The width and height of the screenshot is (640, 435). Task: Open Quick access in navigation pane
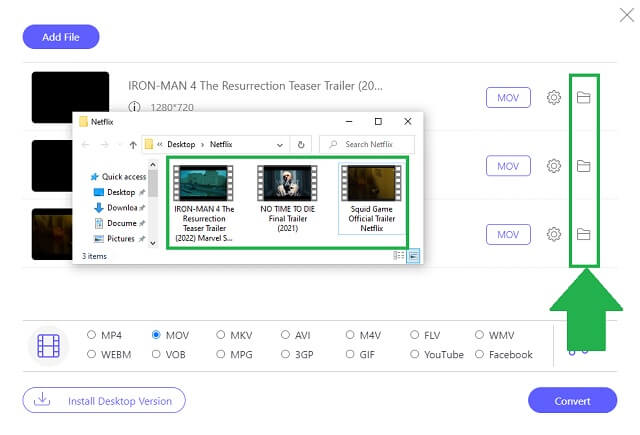tap(118, 177)
